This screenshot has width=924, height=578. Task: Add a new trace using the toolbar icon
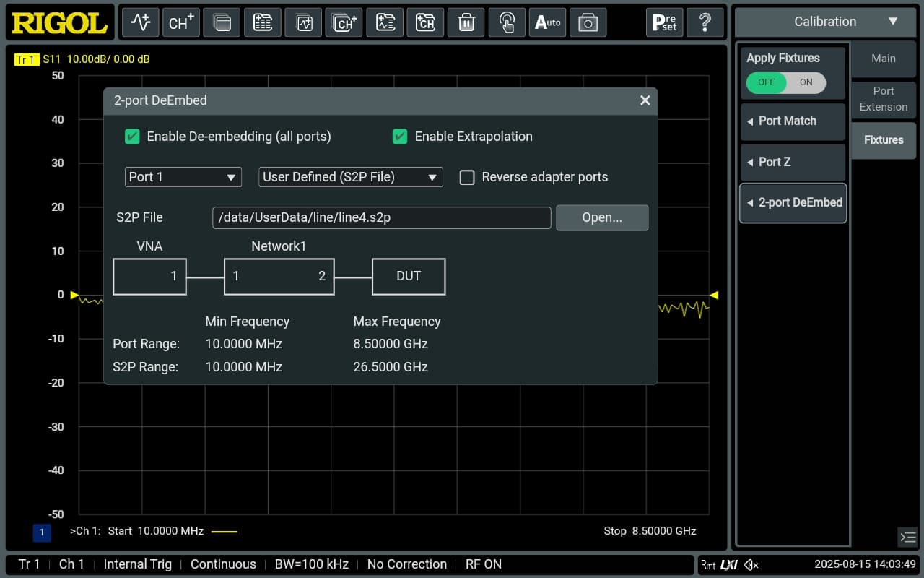pyautogui.click(x=140, y=22)
